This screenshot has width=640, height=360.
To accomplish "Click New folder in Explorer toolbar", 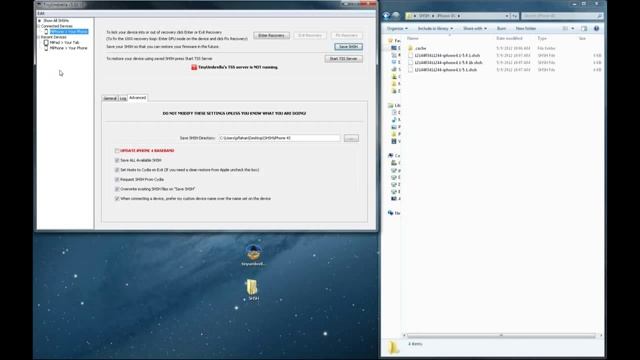I will [526, 29].
